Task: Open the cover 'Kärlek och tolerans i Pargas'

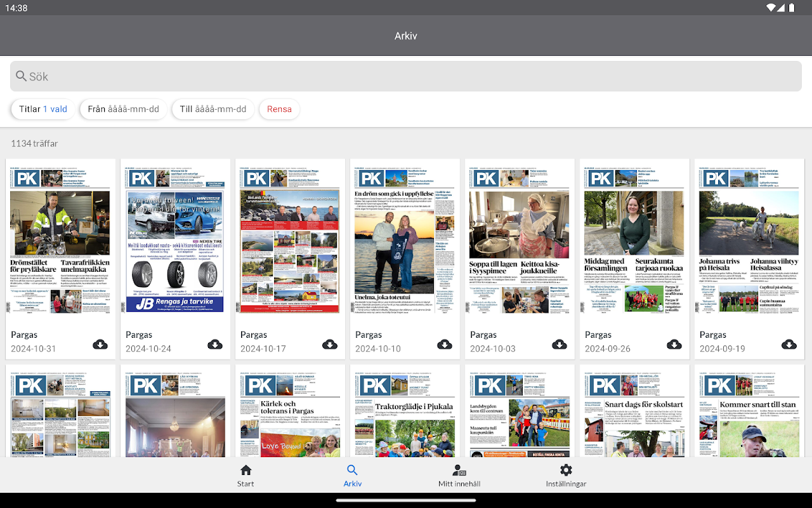Action: (291, 415)
